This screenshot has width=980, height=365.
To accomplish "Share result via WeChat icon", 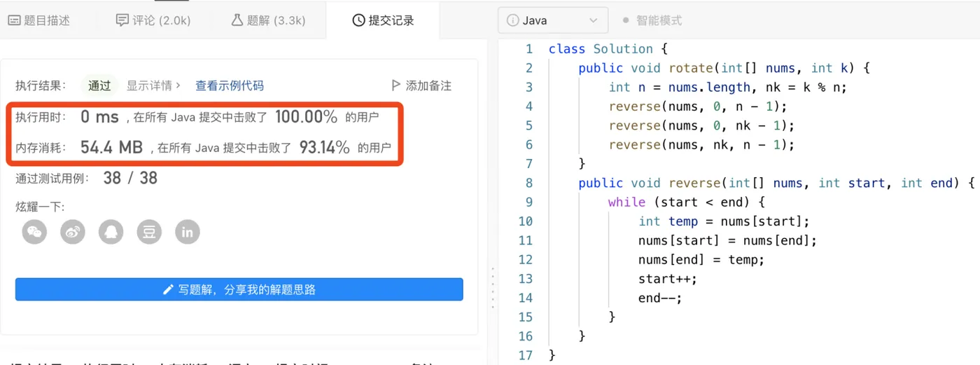I will (34, 232).
